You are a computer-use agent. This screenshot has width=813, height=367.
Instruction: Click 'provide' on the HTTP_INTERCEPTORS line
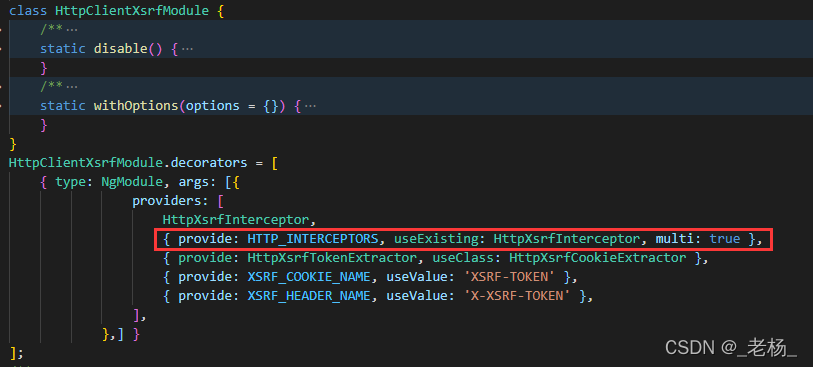(205, 239)
